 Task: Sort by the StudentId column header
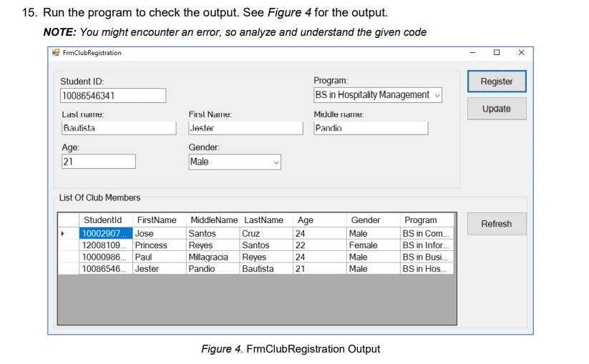[106, 220]
